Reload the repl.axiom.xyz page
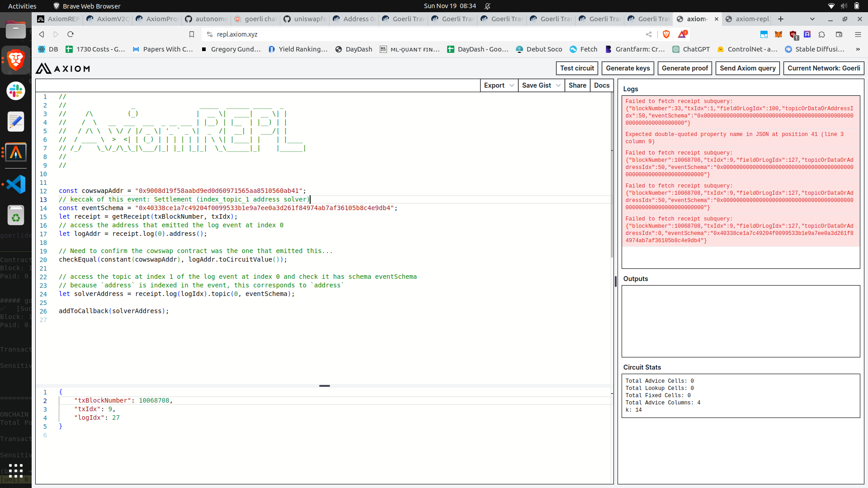868x488 pixels. tap(71, 34)
